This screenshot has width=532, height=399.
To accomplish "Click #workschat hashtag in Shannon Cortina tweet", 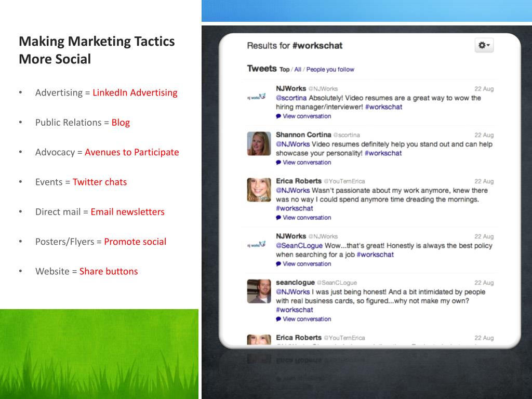I will (x=383, y=153).
